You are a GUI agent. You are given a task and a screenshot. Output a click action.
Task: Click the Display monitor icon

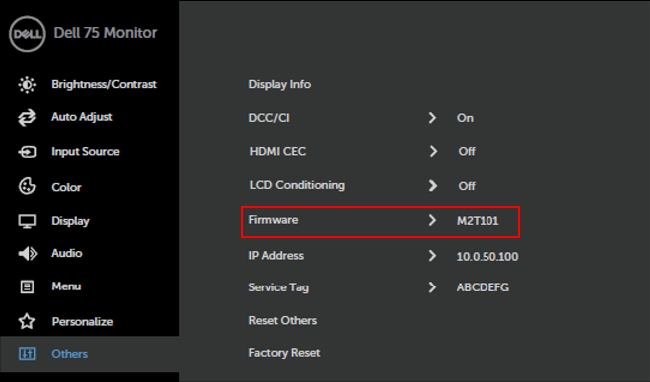click(27, 221)
